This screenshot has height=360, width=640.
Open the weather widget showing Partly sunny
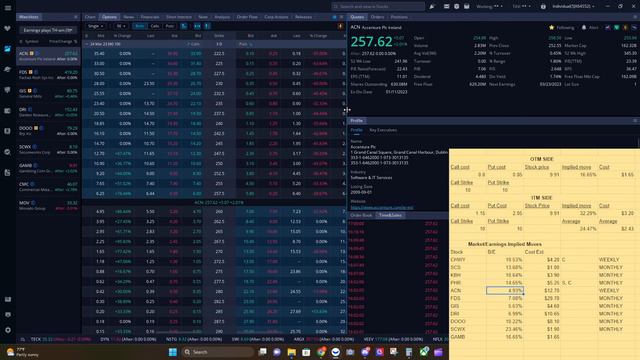click(x=22, y=352)
